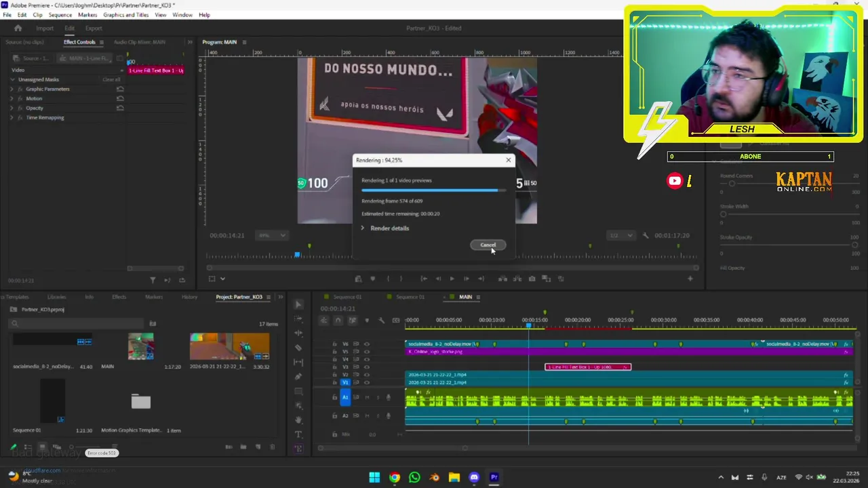The height and width of the screenshot is (488, 868).
Task: Click the timeline wrench display settings icon
Action: [382, 321]
